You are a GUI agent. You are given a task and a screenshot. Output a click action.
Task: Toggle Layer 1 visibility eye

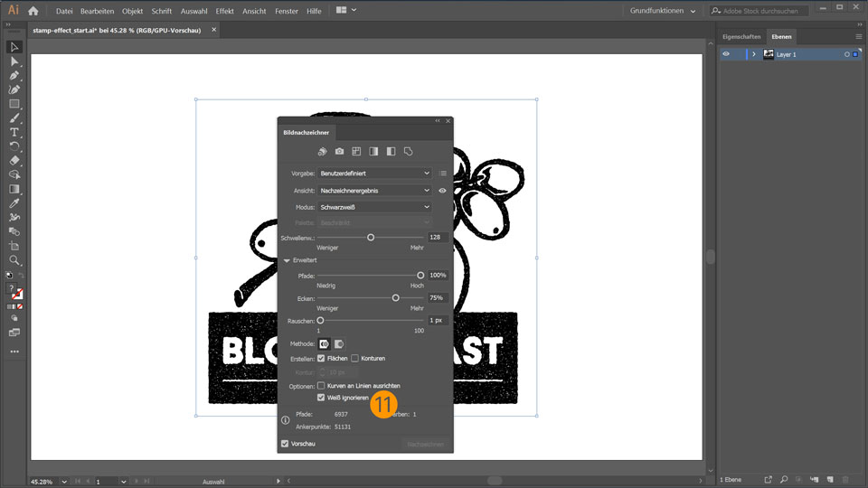pyautogui.click(x=726, y=54)
